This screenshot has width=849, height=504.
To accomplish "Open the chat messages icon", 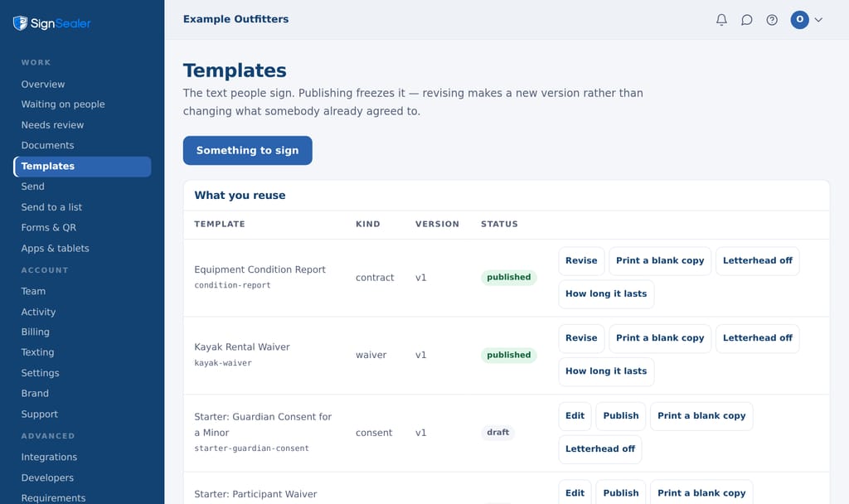I will tap(747, 20).
